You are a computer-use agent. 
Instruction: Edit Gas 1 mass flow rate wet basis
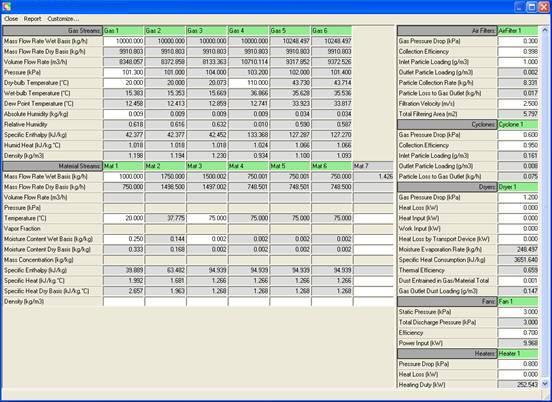tap(124, 41)
